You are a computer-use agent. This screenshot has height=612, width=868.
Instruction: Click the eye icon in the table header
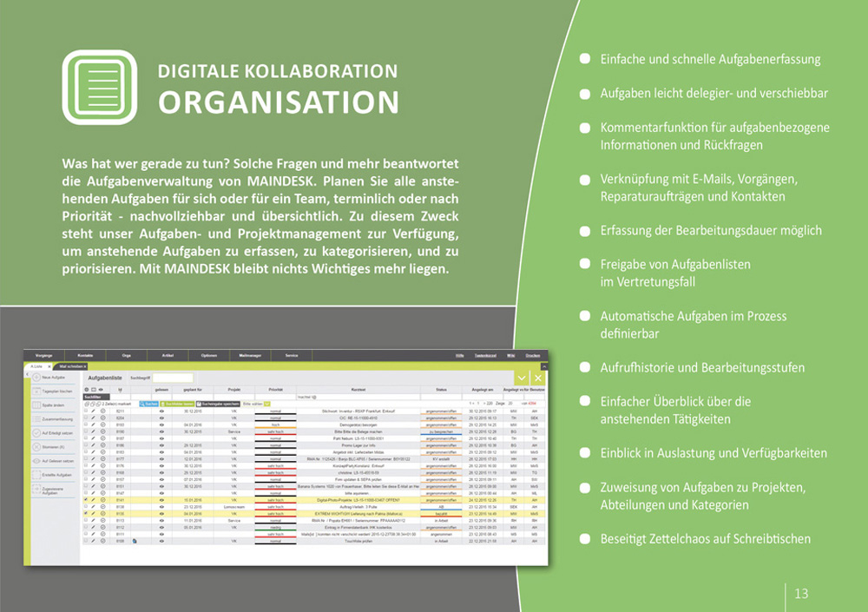pyautogui.click(x=101, y=390)
